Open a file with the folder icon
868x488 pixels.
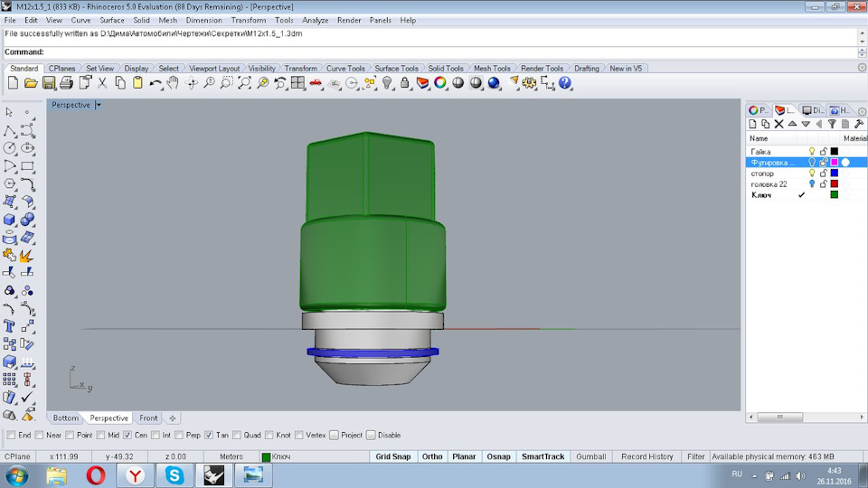coord(31,83)
